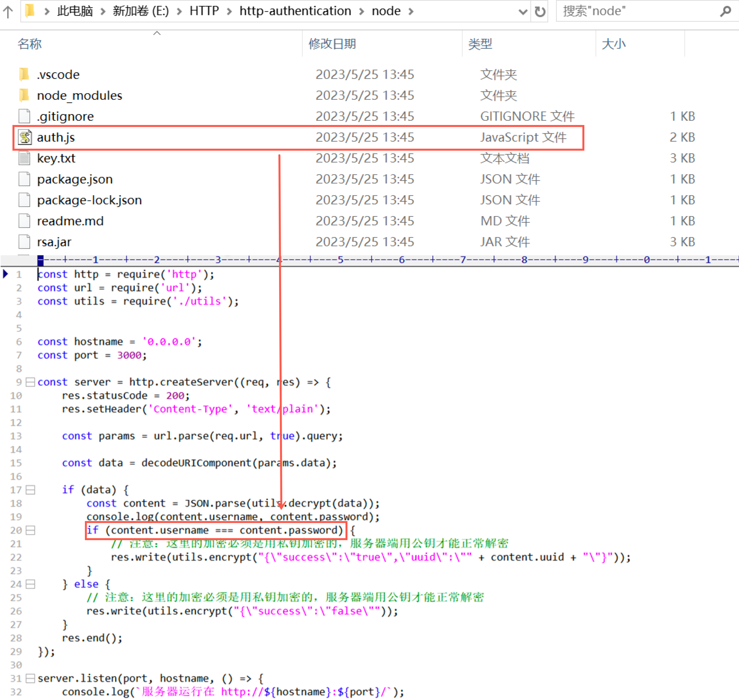Screen dimensions: 739x700
Task: Select the .gitignore file icon
Action: coord(24,116)
